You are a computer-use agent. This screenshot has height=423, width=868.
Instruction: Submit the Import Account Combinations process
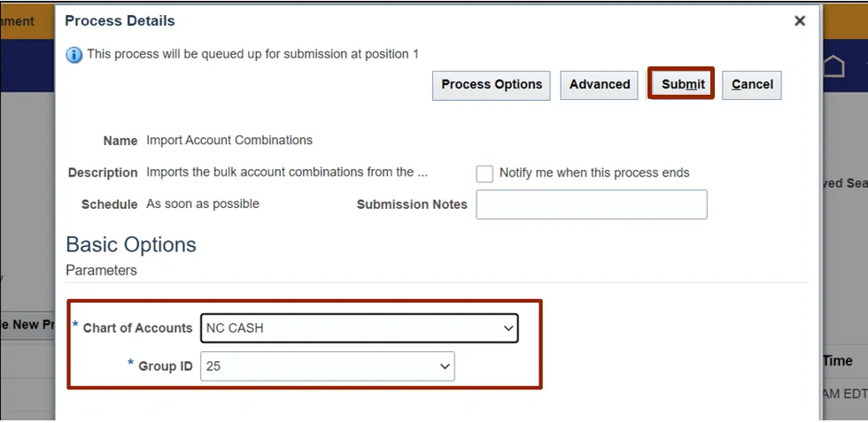coord(682,84)
